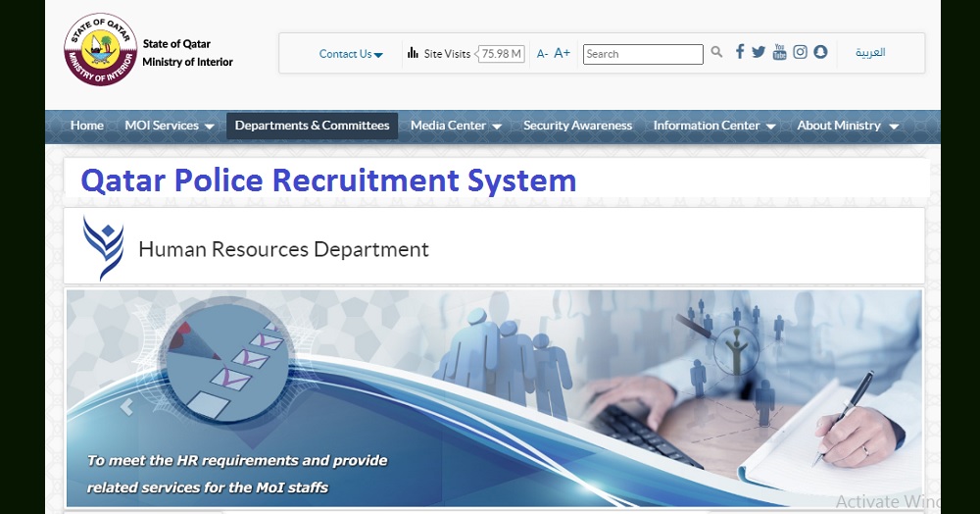Open the Twitter social icon
Viewport: 980px width, 514px height.
[x=759, y=52]
